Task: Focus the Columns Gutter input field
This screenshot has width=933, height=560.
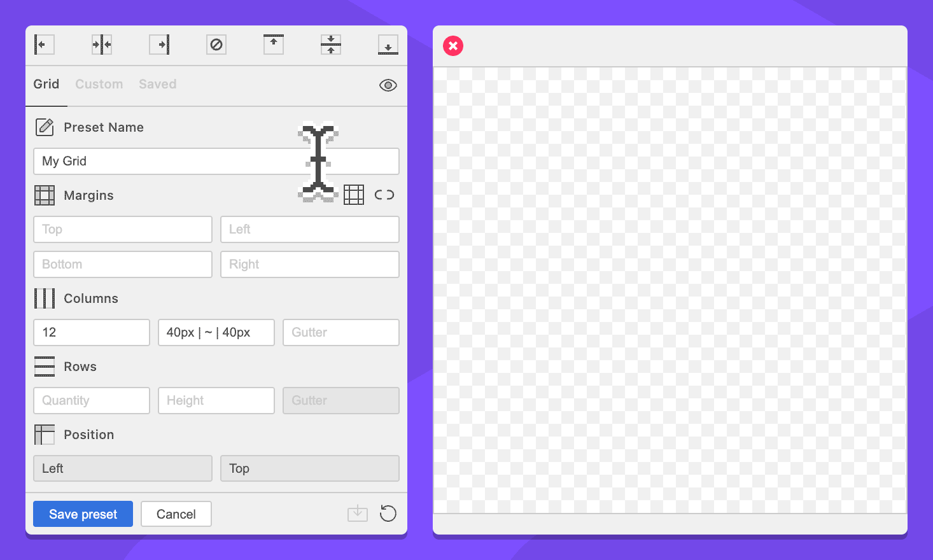Action: tap(340, 332)
